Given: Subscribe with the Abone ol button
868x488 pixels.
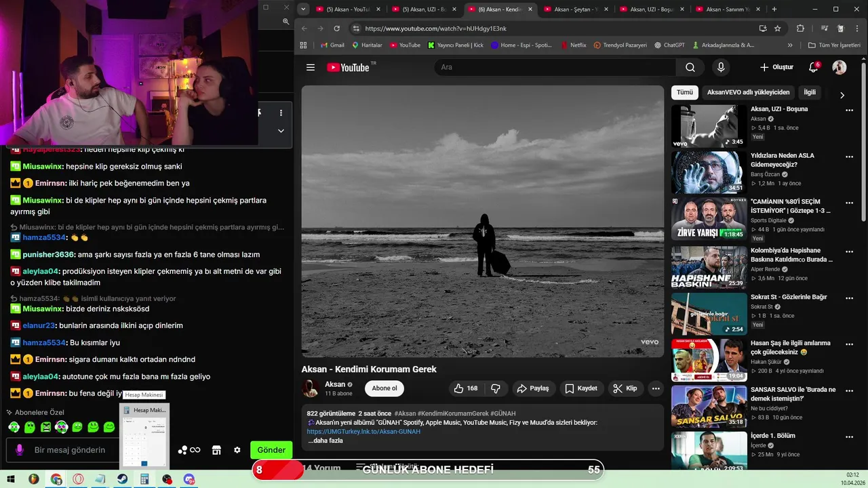Looking at the screenshot, I should [x=384, y=388].
